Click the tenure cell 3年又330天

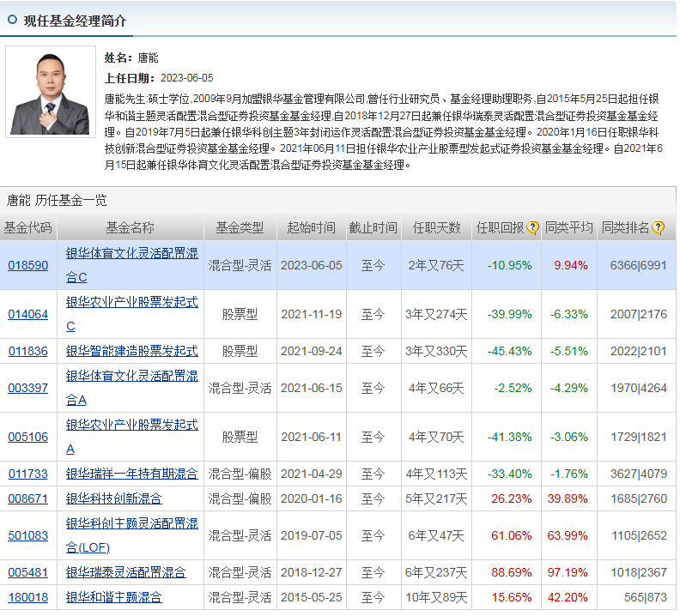[x=436, y=351]
